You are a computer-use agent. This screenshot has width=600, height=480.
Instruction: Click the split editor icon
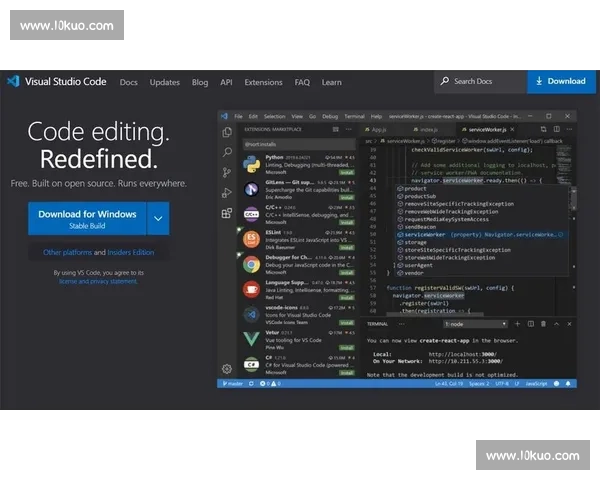557,129
